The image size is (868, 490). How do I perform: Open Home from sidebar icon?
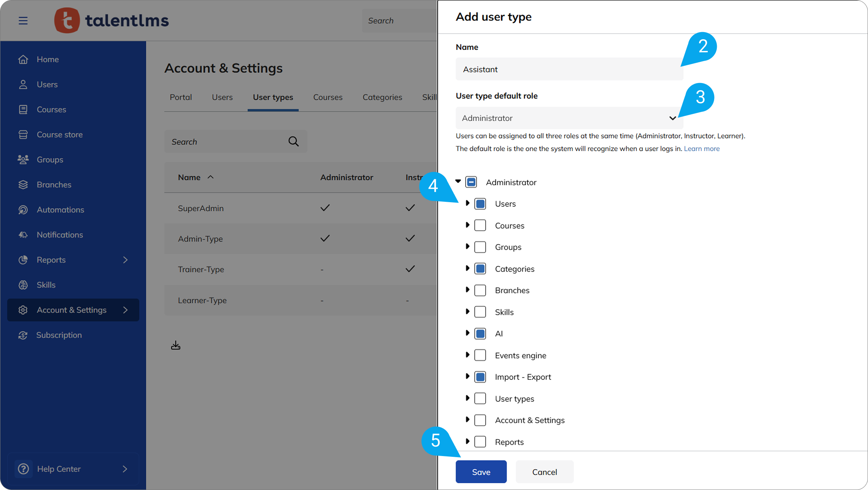(23, 59)
